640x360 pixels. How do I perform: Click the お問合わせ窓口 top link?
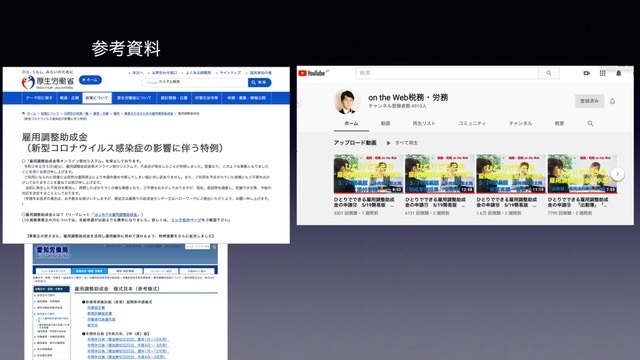(164, 73)
